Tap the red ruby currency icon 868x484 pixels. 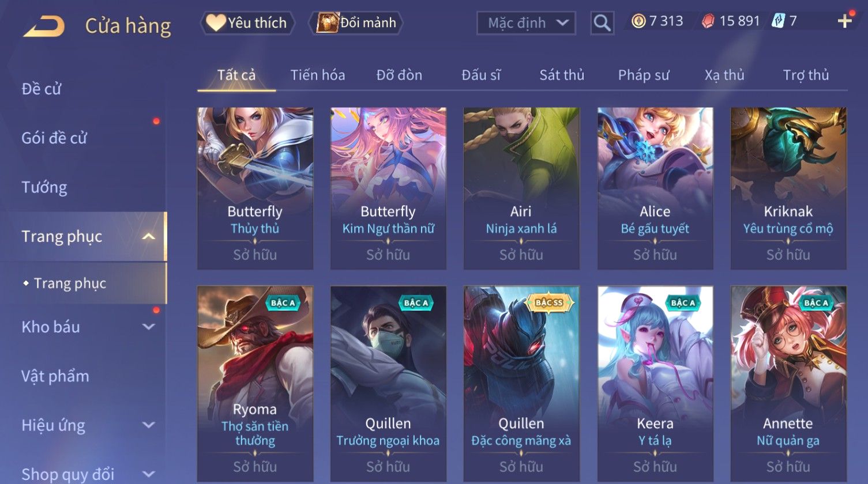coord(708,22)
